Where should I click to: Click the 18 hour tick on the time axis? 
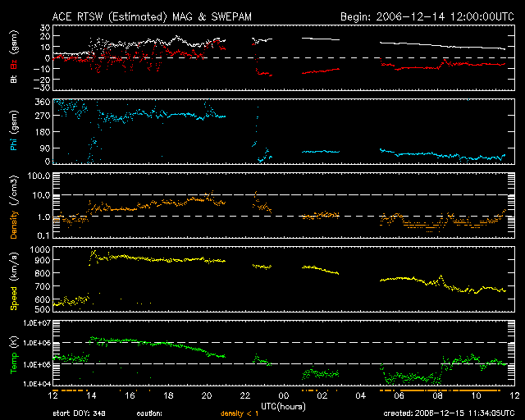click(168, 396)
